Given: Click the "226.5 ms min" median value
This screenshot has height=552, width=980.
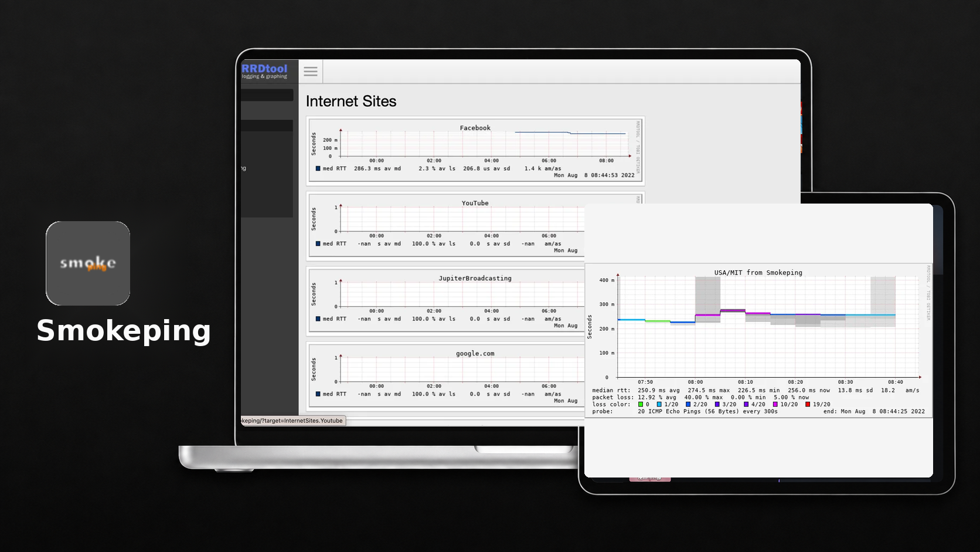Looking at the screenshot, I should [x=759, y=390].
